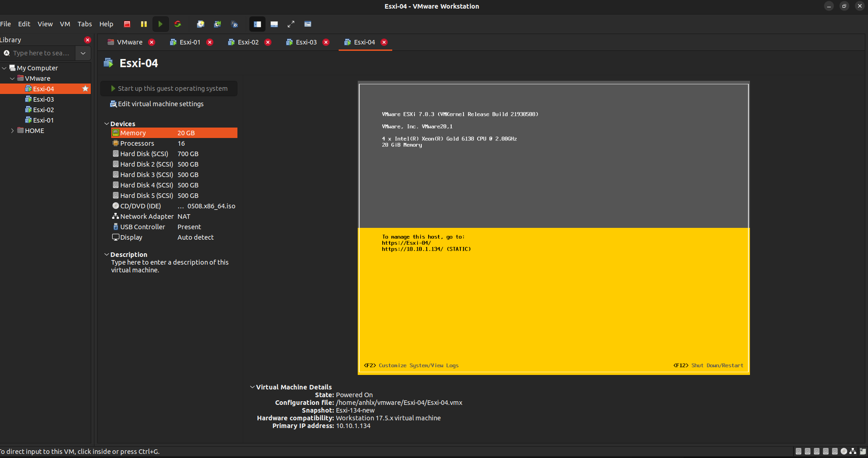Toggle the favorite star on Esxi-04
Image resolution: width=868 pixels, height=458 pixels.
(85, 89)
